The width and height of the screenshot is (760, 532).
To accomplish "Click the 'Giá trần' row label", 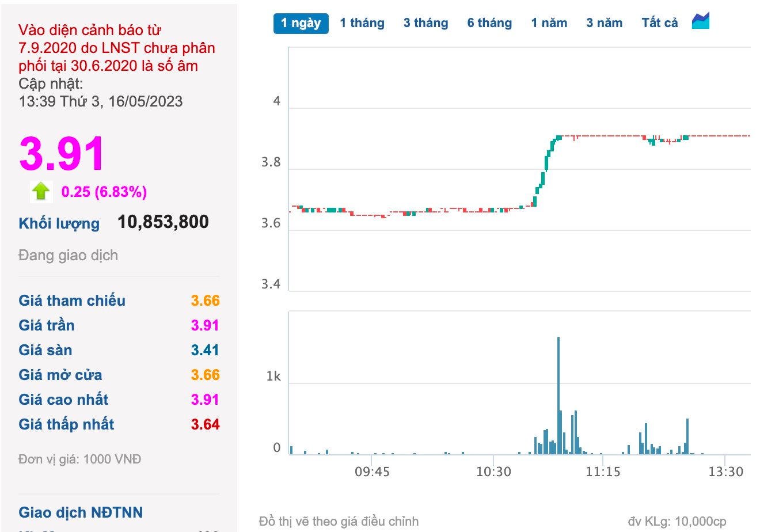I will (47, 325).
